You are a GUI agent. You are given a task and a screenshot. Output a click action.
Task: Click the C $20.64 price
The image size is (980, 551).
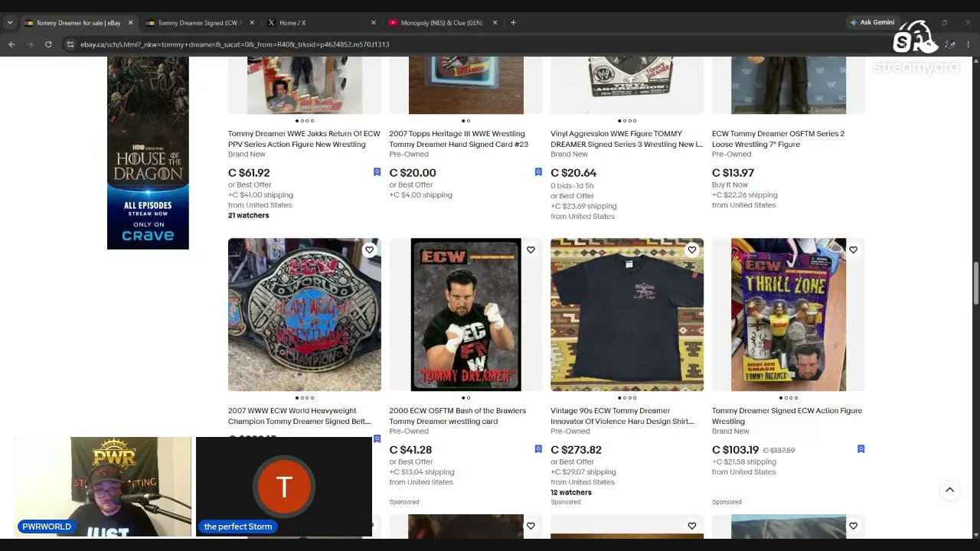573,173
